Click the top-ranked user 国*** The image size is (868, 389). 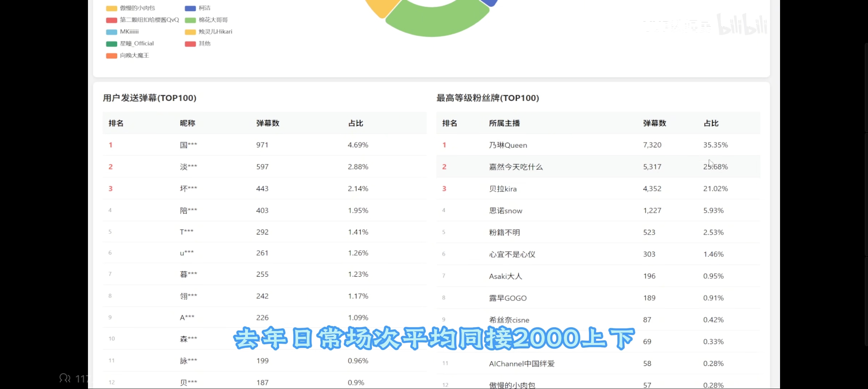coord(188,145)
